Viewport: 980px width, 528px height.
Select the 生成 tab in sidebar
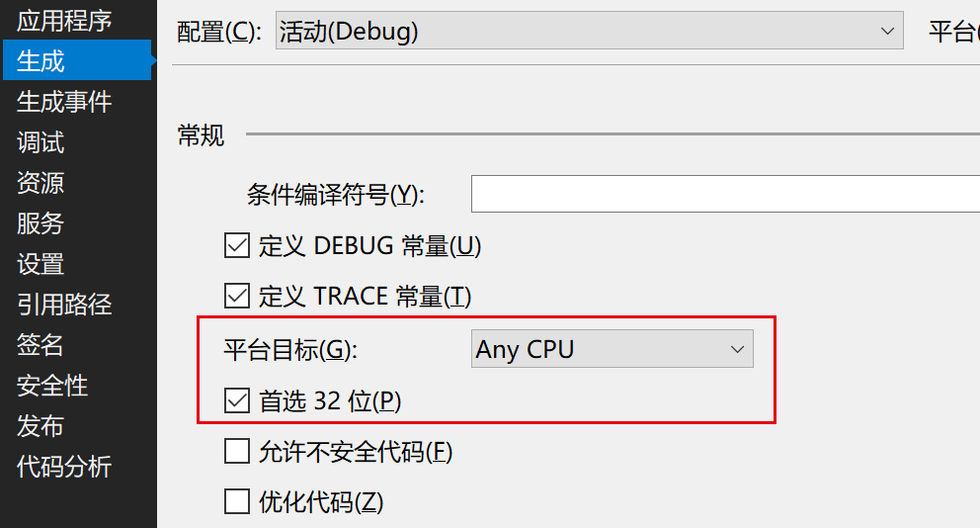pyautogui.click(x=77, y=60)
